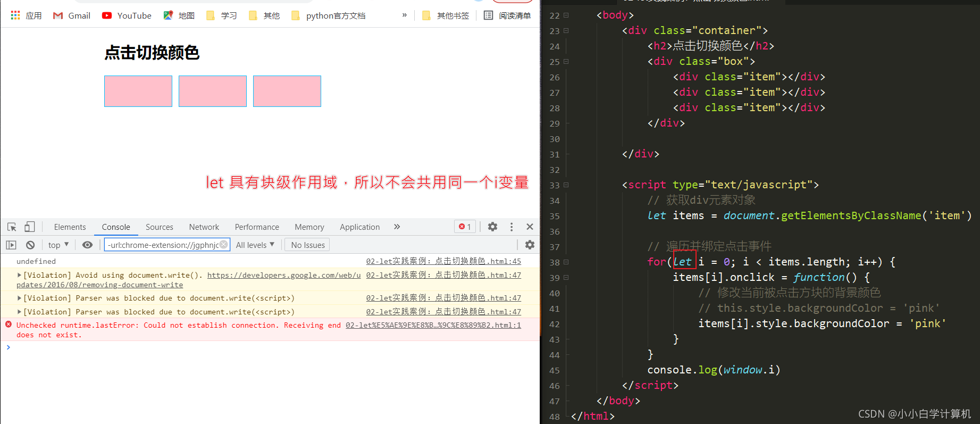The height and width of the screenshot is (424, 980).
Task: Collapse the body tag fold on line 22
Action: coord(566,15)
